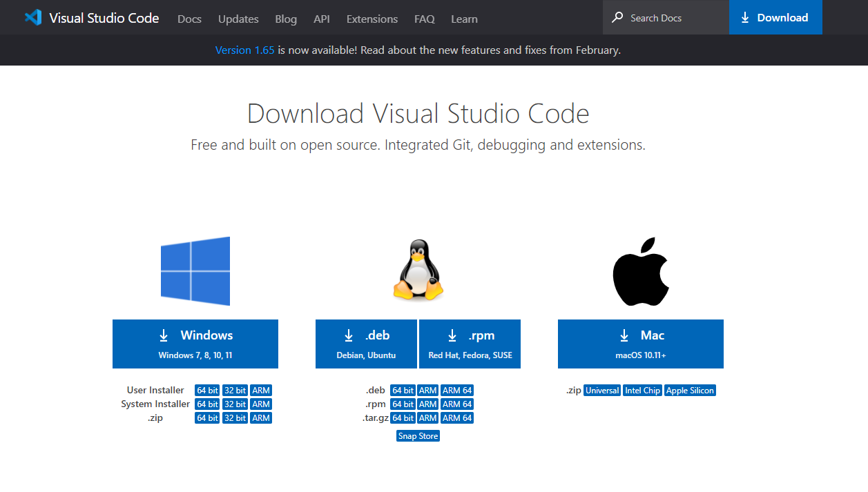The image size is (868, 492).
Task: Click the top-right blue Download button
Action: 775,18
